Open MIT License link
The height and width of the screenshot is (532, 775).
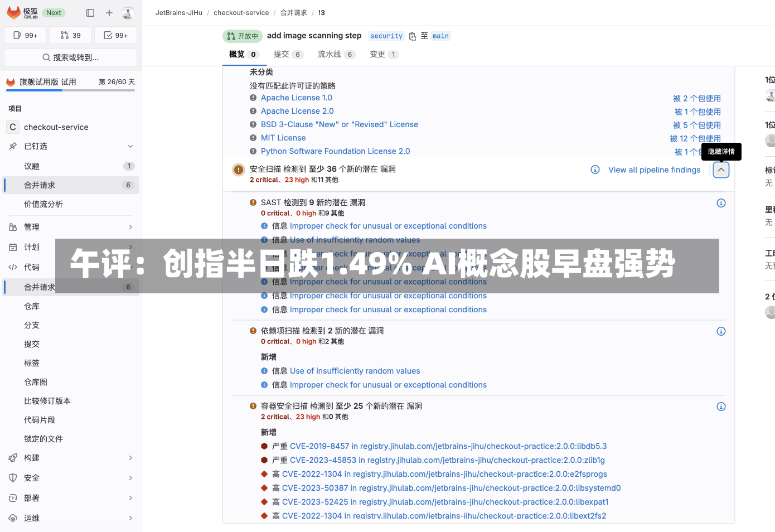(x=283, y=138)
